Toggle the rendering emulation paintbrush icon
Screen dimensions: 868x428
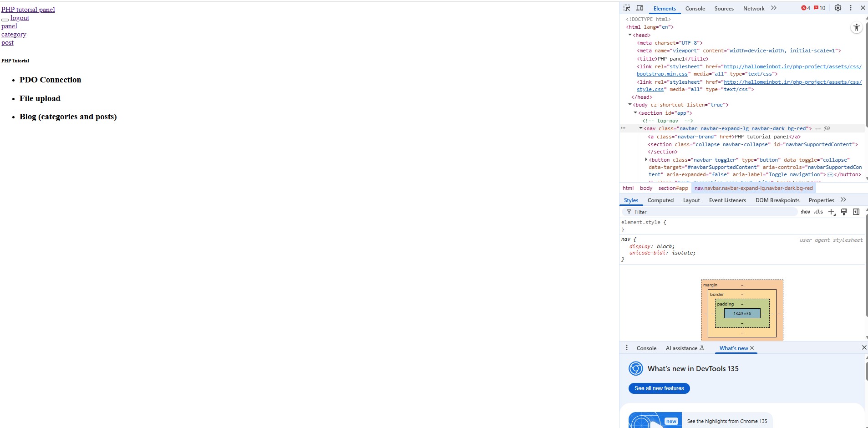click(x=844, y=212)
